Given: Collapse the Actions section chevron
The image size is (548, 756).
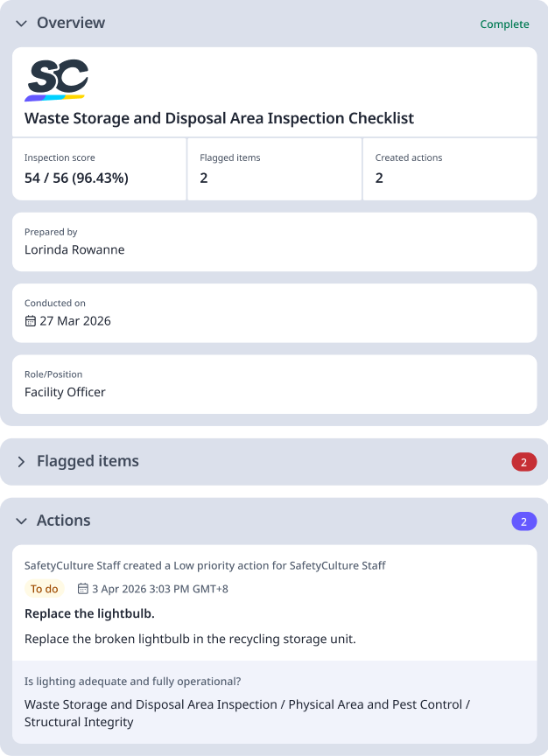Looking at the screenshot, I should click(22, 521).
